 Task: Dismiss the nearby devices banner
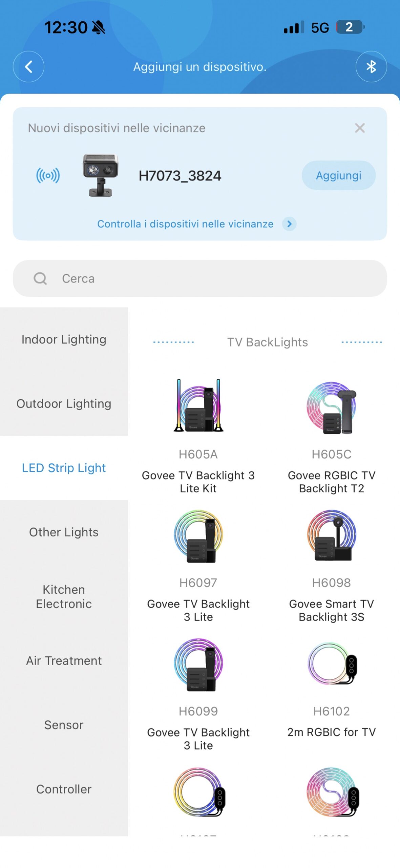[x=359, y=128]
